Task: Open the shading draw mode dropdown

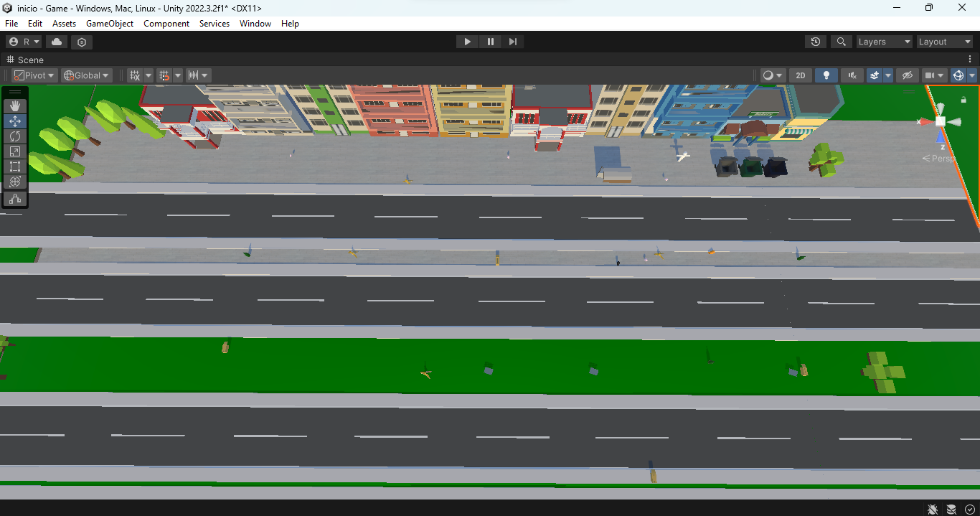Action: (772, 75)
